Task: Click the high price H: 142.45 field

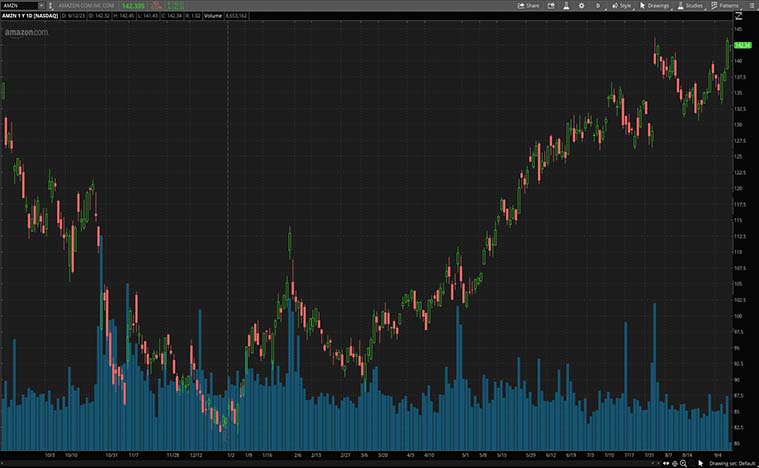Action: pyautogui.click(x=124, y=16)
